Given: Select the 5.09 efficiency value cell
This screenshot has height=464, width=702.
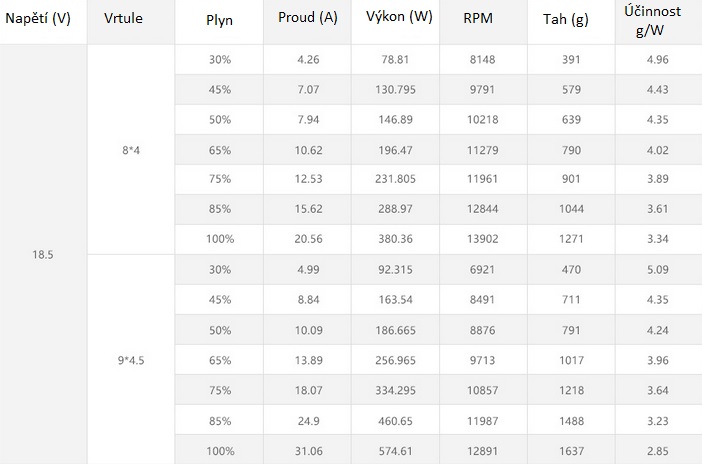Looking at the screenshot, I should pos(657,268).
